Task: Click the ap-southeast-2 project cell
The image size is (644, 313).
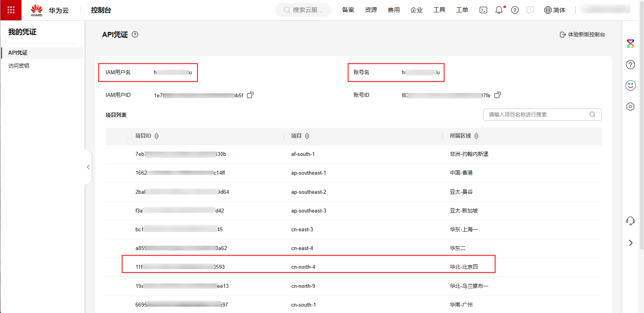Action: click(308, 192)
